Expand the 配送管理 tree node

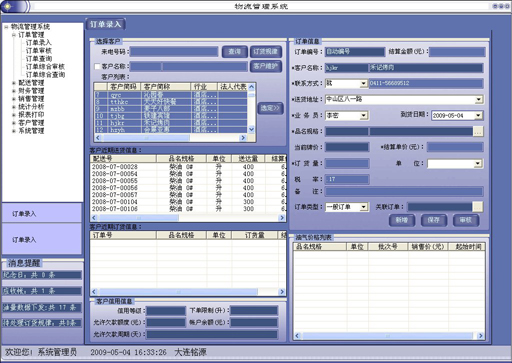coord(14,83)
